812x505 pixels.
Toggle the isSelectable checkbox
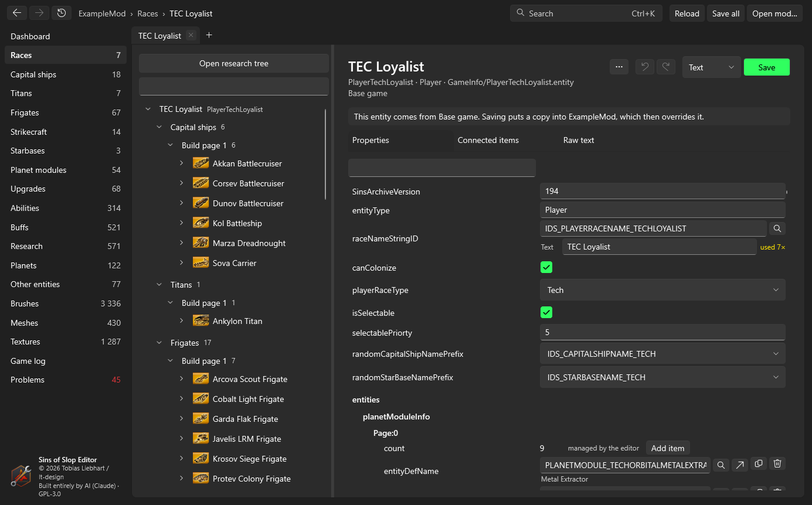click(x=546, y=313)
